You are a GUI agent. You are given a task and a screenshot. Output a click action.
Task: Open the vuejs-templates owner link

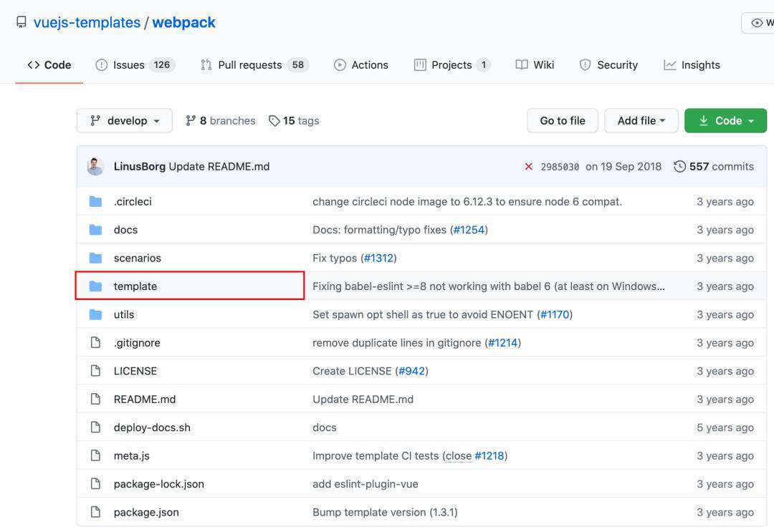87,23
